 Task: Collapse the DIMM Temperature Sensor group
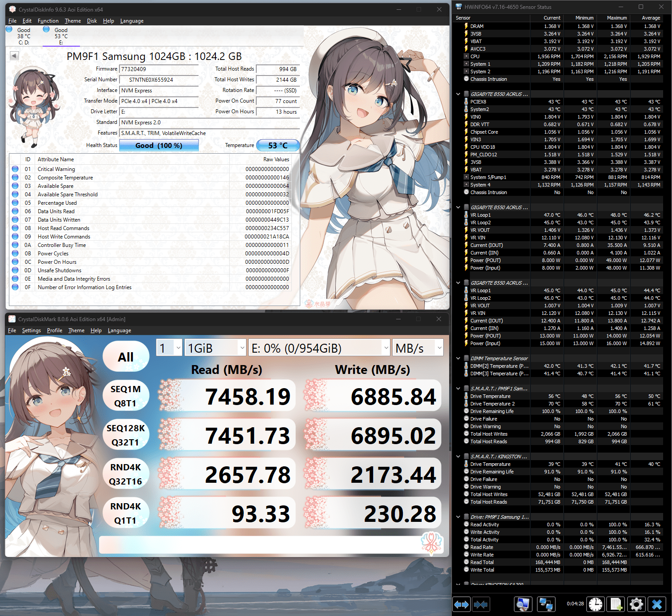pyautogui.click(x=458, y=358)
